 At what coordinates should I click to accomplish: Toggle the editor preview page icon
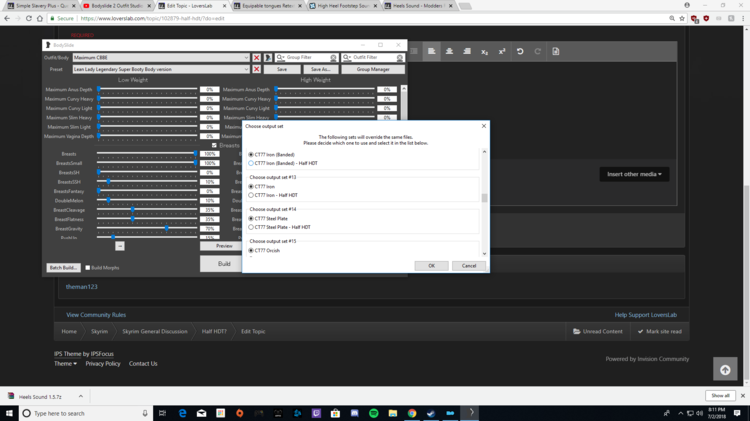555,51
